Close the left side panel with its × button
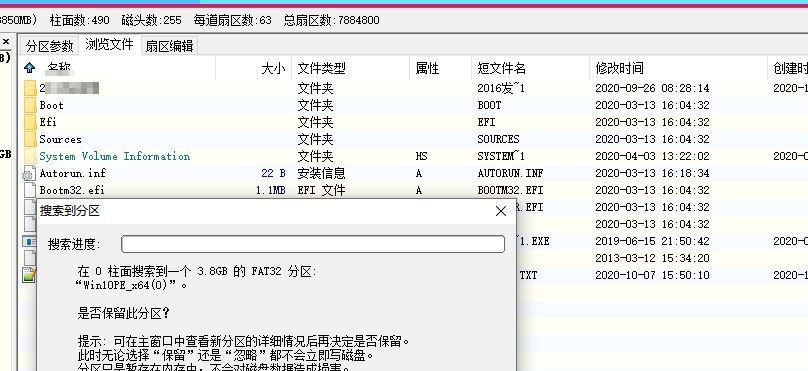Image resolution: width=808 pixels, height=371 pixels. [x=6, y=41]
